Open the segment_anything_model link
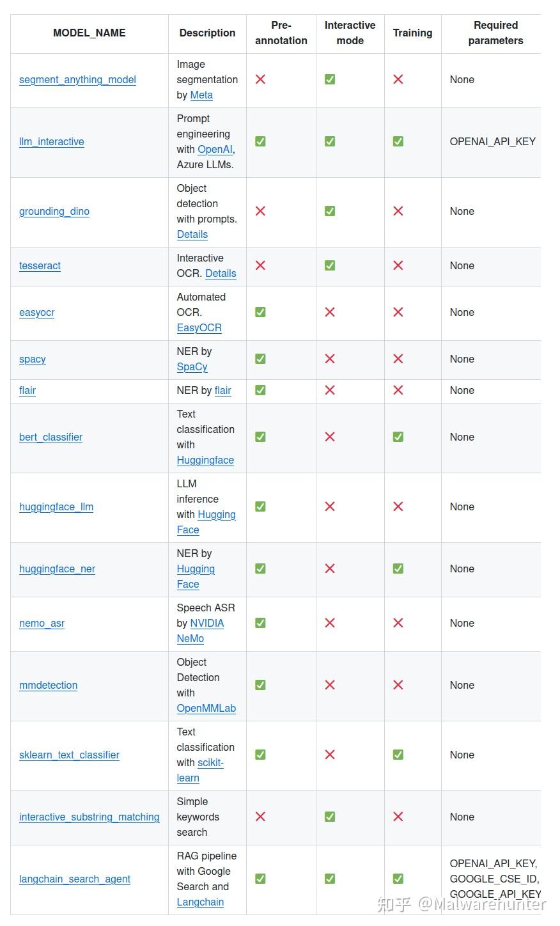The image size is (560, 926). point(77,80)
